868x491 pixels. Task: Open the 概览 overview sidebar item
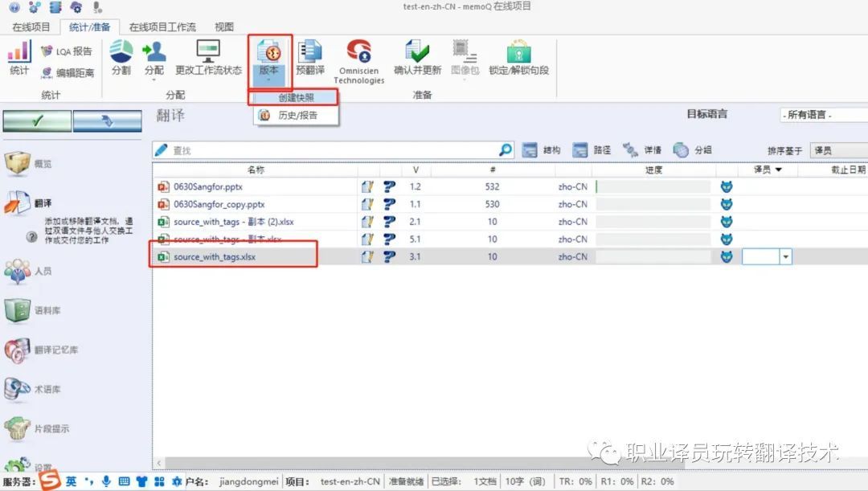(27, 163)
